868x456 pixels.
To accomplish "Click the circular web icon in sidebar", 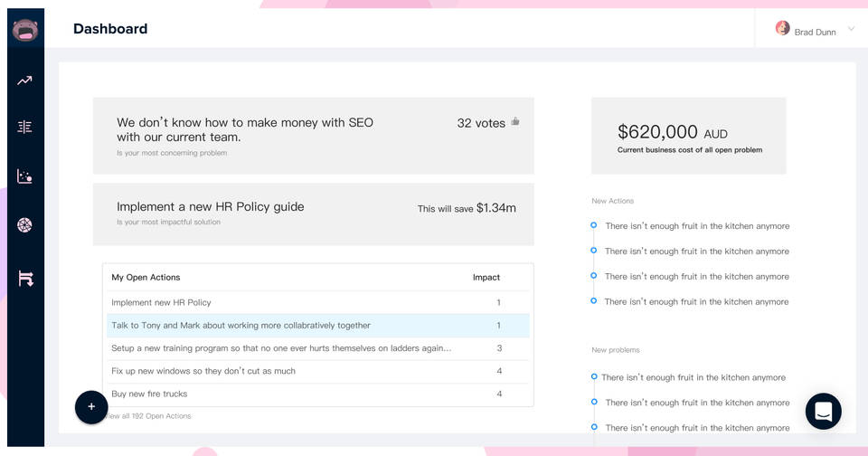I will [x=24, y=225].
